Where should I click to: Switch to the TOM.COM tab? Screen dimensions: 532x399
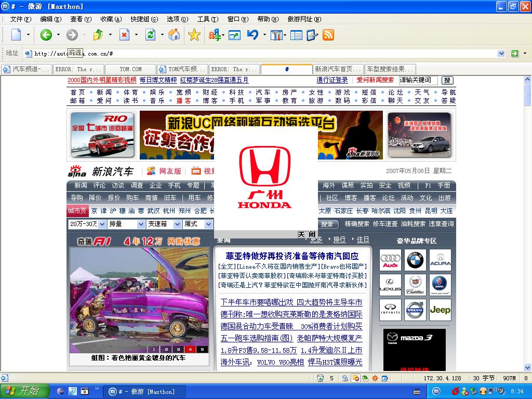pos(130,69)
